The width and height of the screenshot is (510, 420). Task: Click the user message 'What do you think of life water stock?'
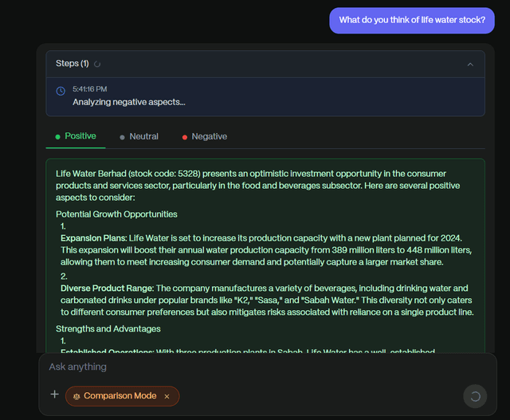412,20
